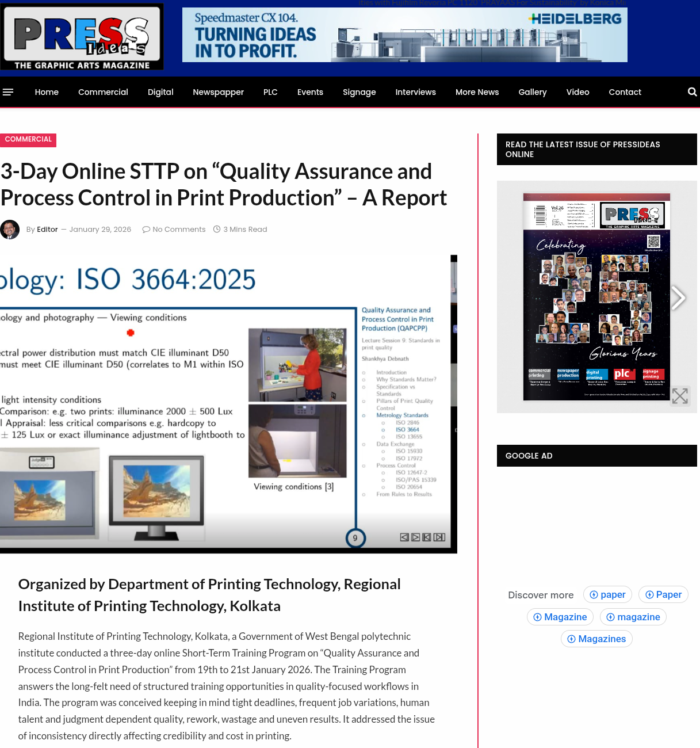
Task: Open the Heidelberg Speedmaster banner ad
Action: (404, 35)
